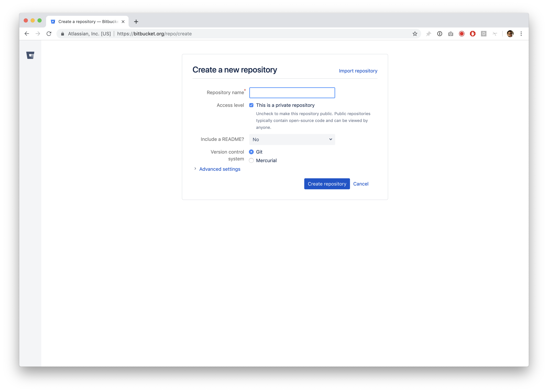Open the red hand blocker extension

coord(473,34)
